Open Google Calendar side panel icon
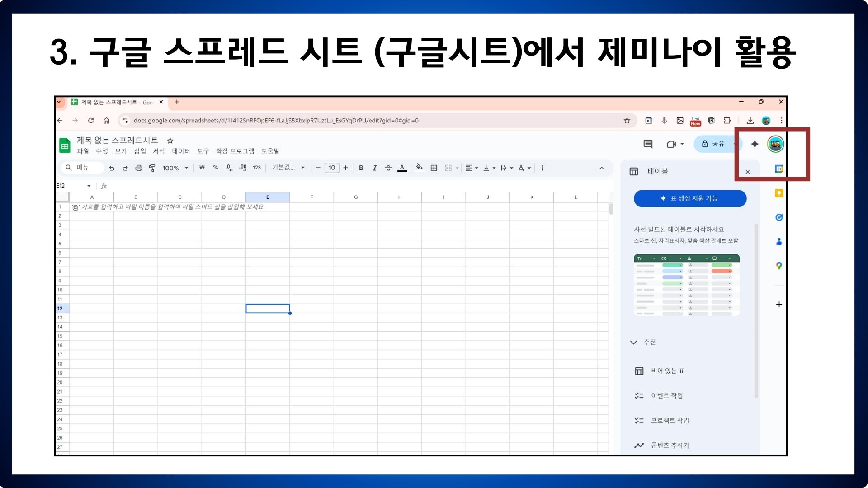Screen dimensions: 868x488 [778, 169]
